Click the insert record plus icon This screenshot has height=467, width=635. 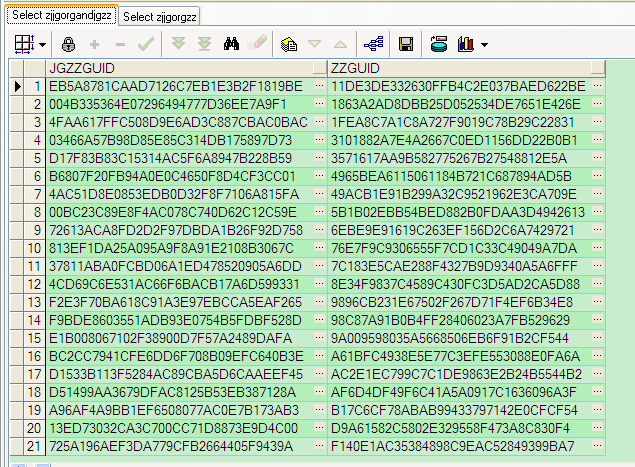coord(94,44)
